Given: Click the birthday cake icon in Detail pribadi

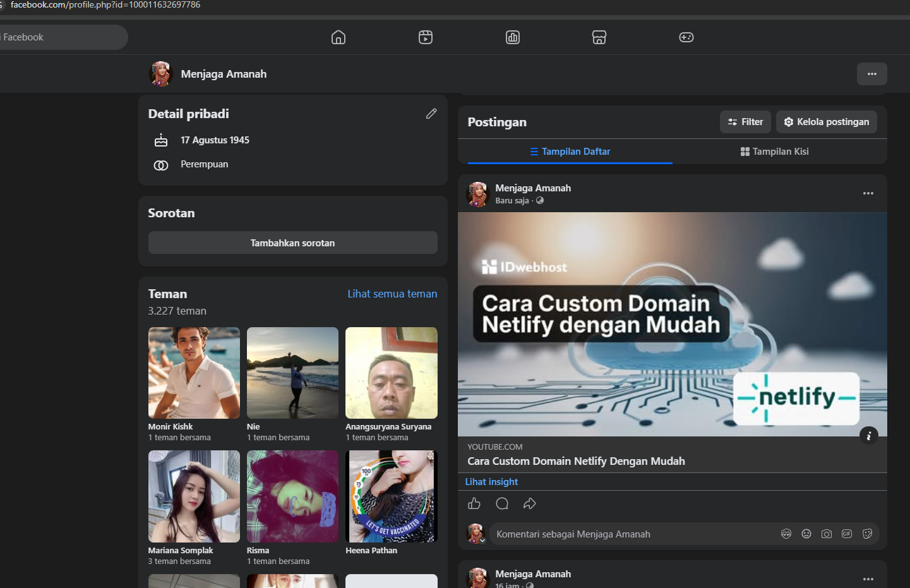Looking at the screenshot, I should point(161,140).
